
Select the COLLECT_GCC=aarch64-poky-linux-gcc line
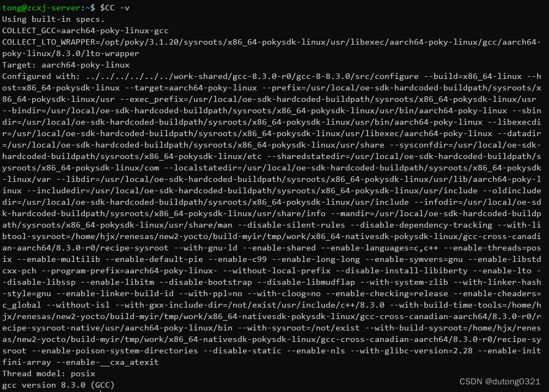pyautogui.click(x=85, y=31)
